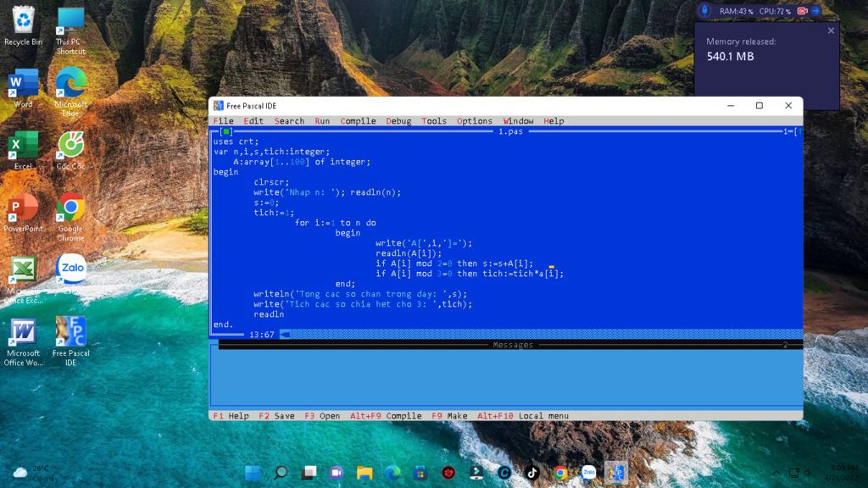Viewport: 868px width, 488px height.
Task: Select the Zalo desktop icon
Action: click(71, 275)
